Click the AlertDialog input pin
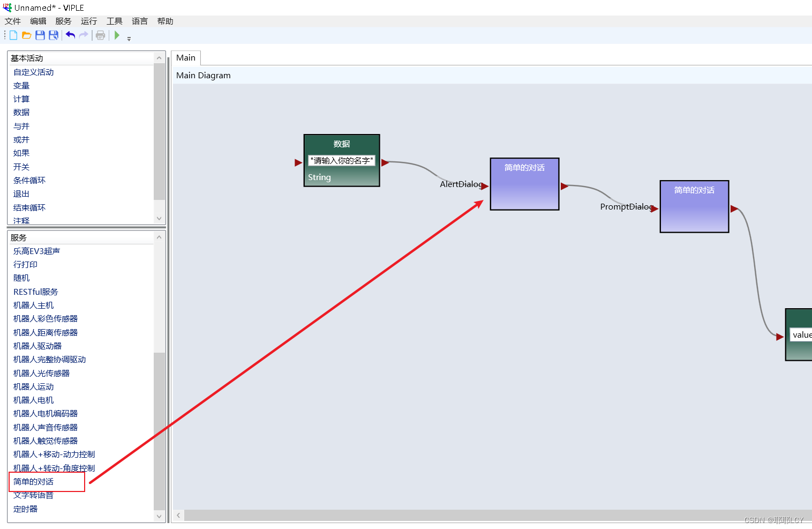812x529 pixels. (x=484, y=187)
